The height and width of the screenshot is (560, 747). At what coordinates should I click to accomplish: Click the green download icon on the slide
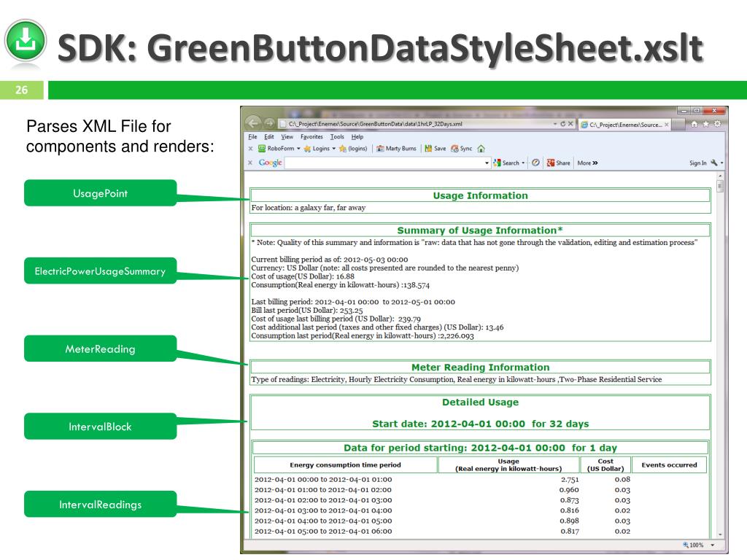[x=26, y=42]
